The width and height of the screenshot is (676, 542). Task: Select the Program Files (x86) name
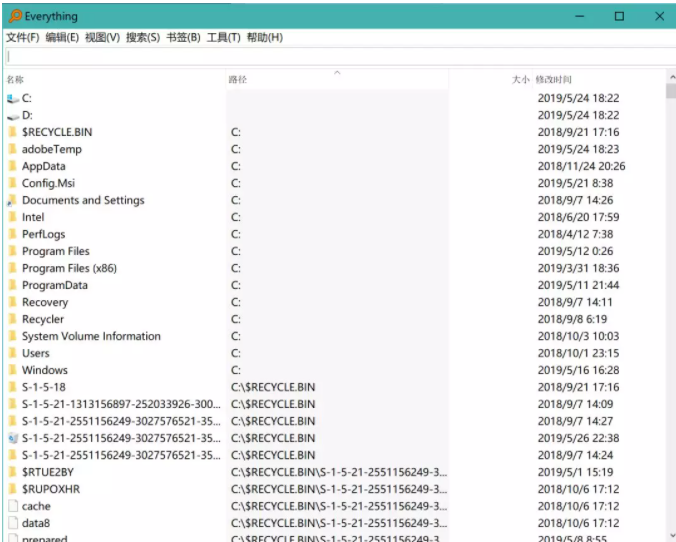(69, 268)
